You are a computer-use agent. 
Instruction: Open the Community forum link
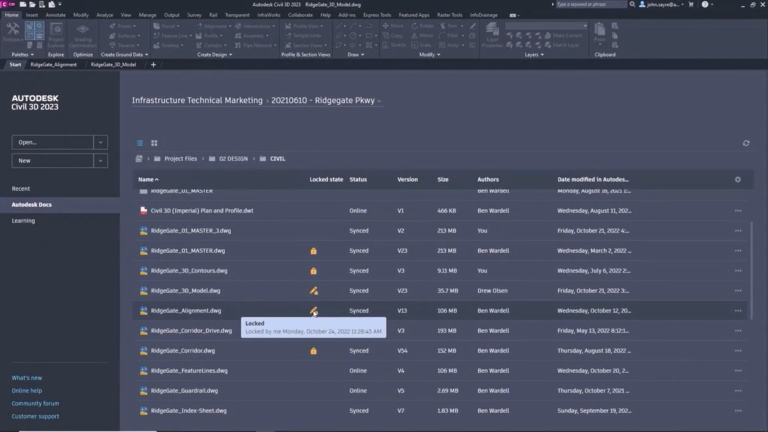[x=35, y=404]
